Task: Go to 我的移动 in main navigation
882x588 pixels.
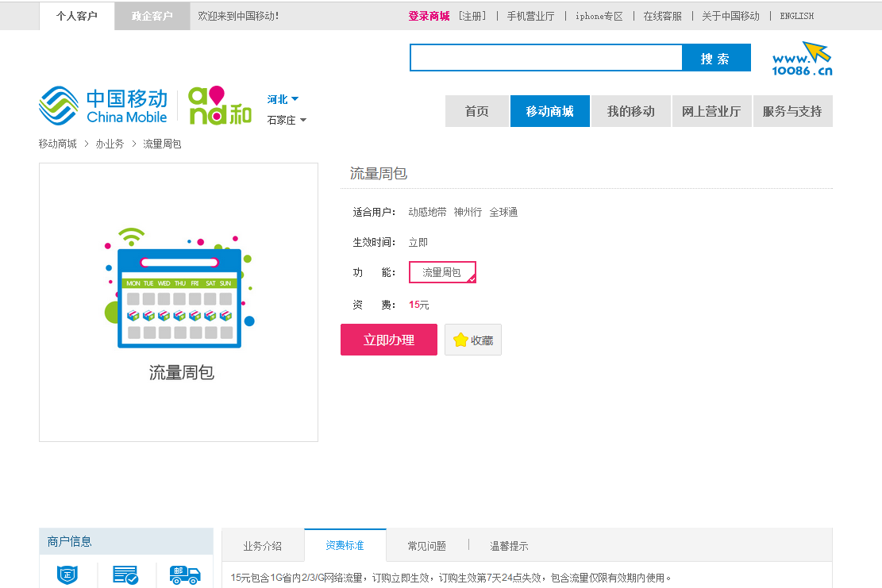Action: [x=630, y=111]
